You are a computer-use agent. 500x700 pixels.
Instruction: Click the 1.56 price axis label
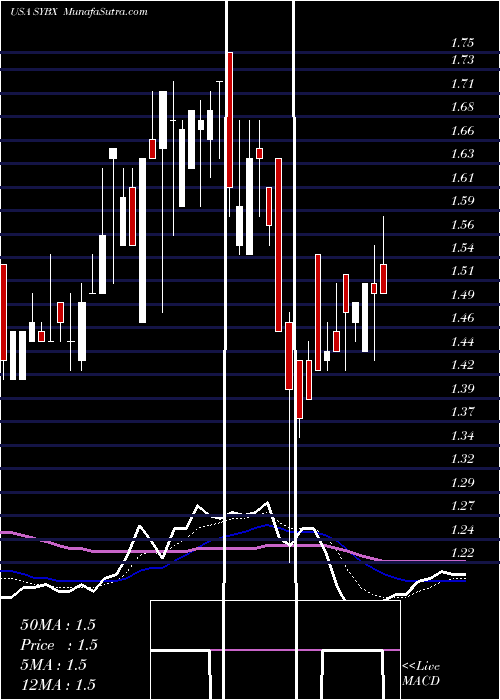coord(462,225)
